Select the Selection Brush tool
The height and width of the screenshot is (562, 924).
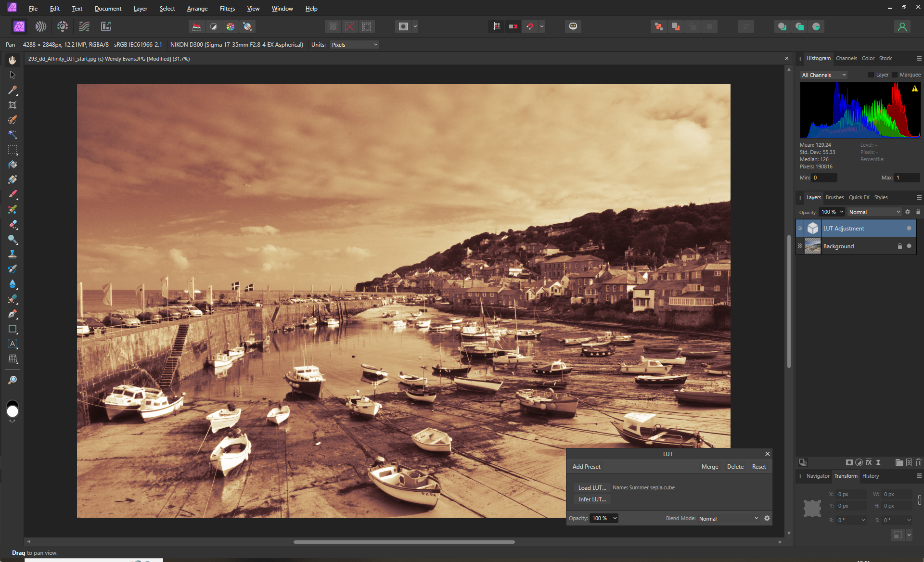(x=13, y=120)
